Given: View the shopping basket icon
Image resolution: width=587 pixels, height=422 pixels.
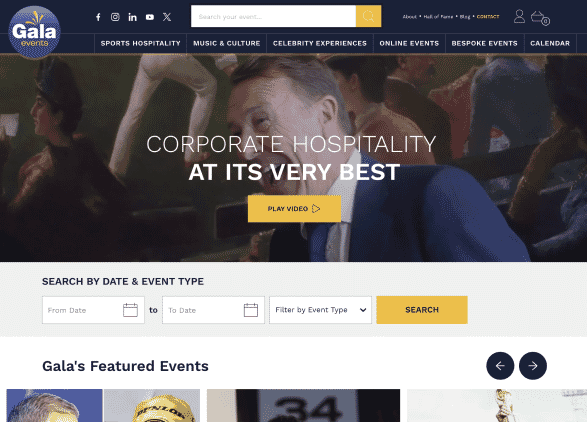Looking at the screenshot, I should [540, 18].
